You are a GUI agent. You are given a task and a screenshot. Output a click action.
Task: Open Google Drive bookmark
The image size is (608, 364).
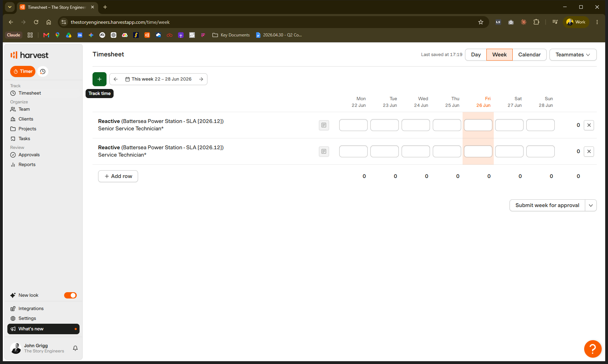tap(69, 35)
